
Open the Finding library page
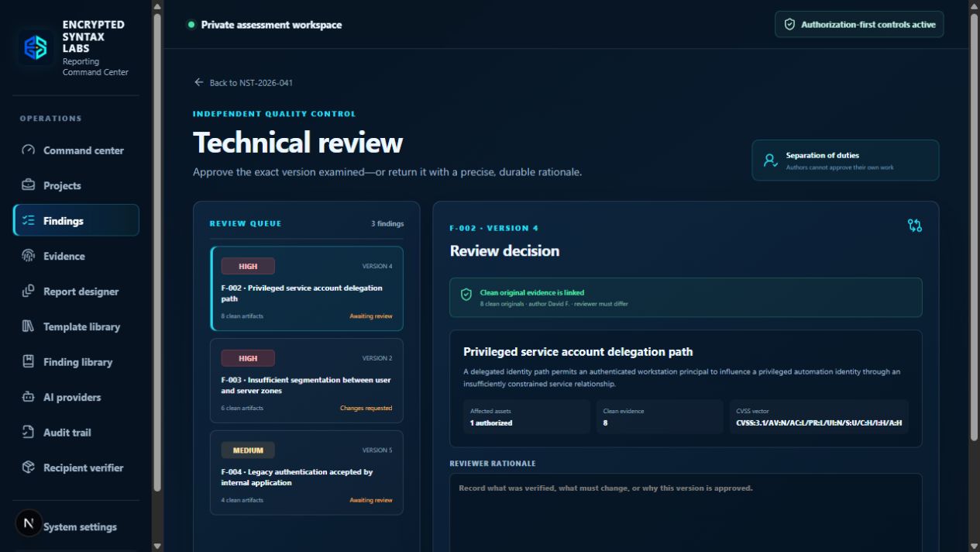[x=76, y=362]
